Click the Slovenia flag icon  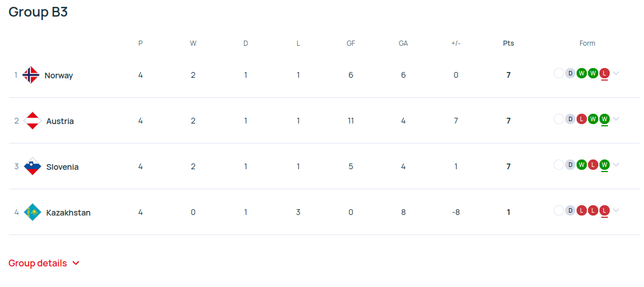(33, 166)
